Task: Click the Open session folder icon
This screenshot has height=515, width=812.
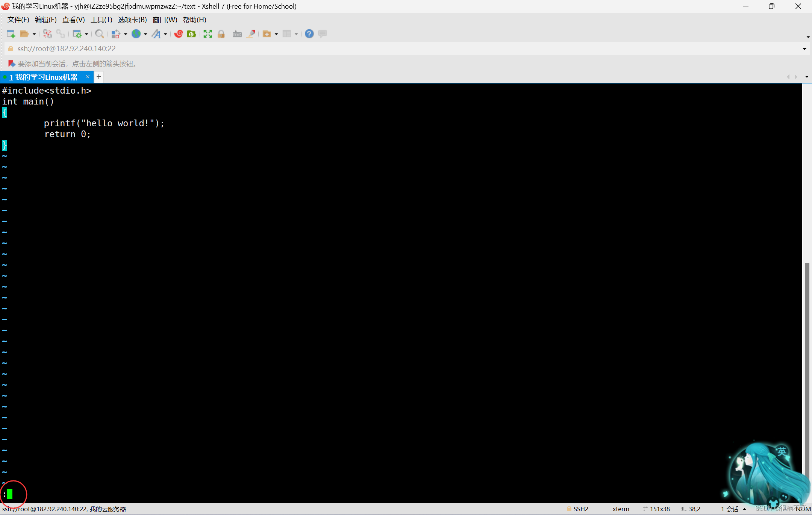Action: coord(24,34)
